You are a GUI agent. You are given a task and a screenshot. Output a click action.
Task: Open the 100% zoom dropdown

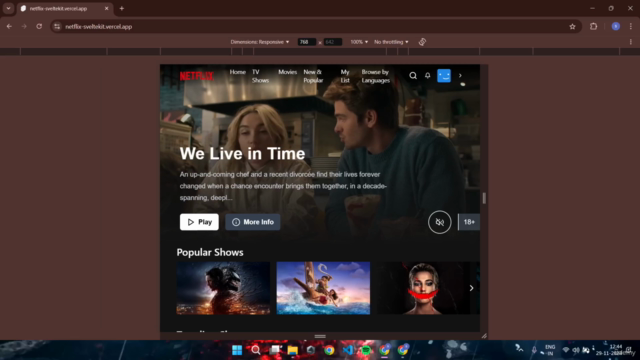[359, 42]
